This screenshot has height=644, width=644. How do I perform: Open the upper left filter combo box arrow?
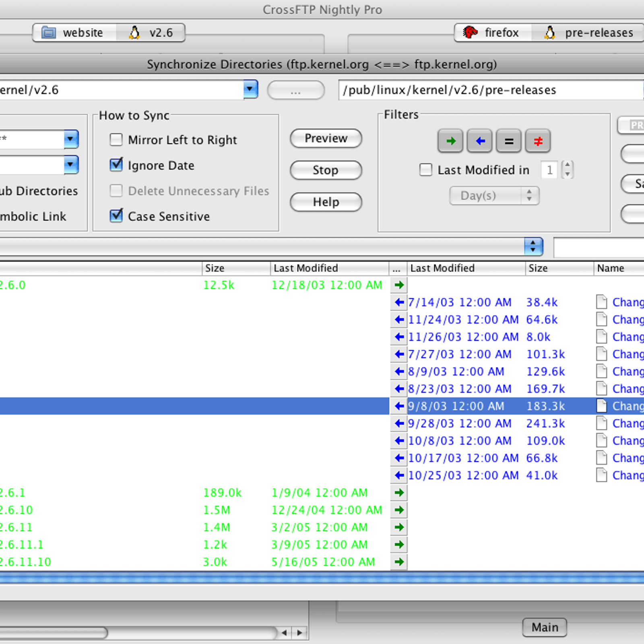pos(71,139)
